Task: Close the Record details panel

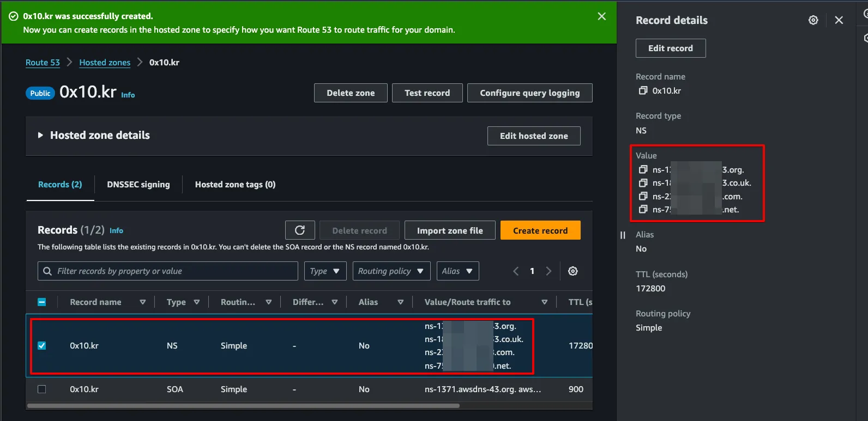Action: click(x=839, y=20)
